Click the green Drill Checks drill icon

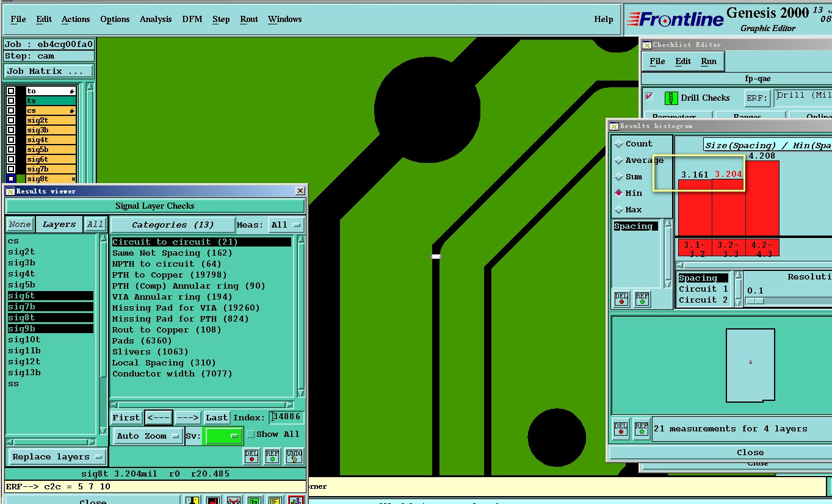671,98
